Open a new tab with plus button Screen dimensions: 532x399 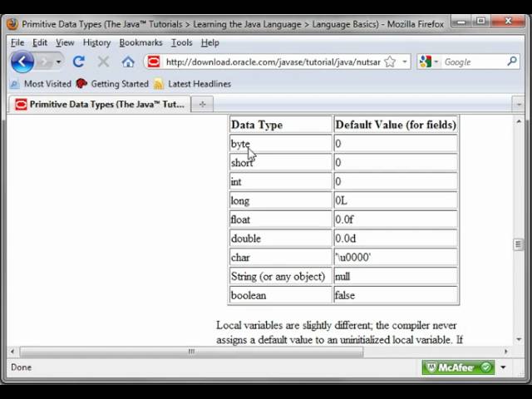(x=203, y=104)
